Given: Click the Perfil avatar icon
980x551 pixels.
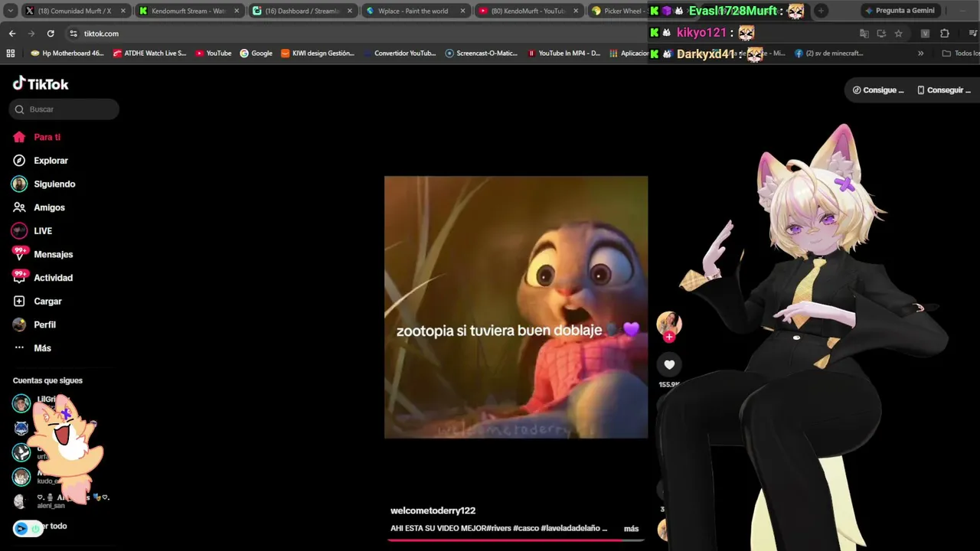Looking at the screenshot, I should click(x=19, y=324).
